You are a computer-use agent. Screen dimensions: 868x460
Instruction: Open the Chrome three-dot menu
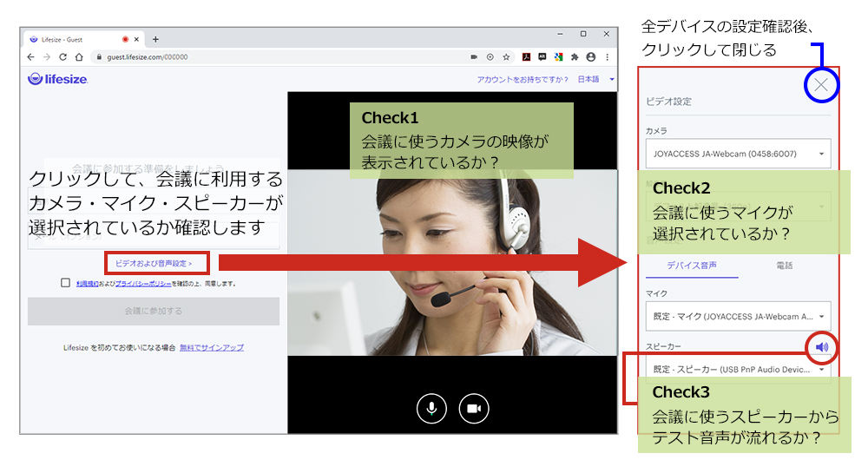click(608, 57)
